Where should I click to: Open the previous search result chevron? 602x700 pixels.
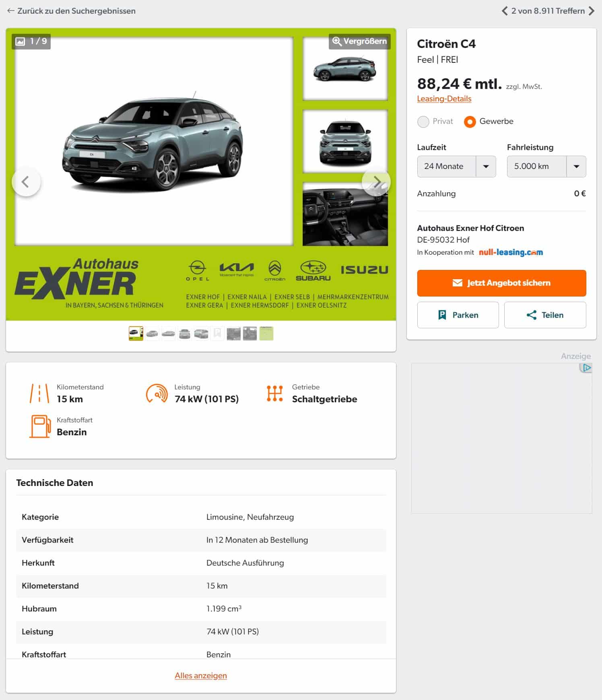pos(505,11)
